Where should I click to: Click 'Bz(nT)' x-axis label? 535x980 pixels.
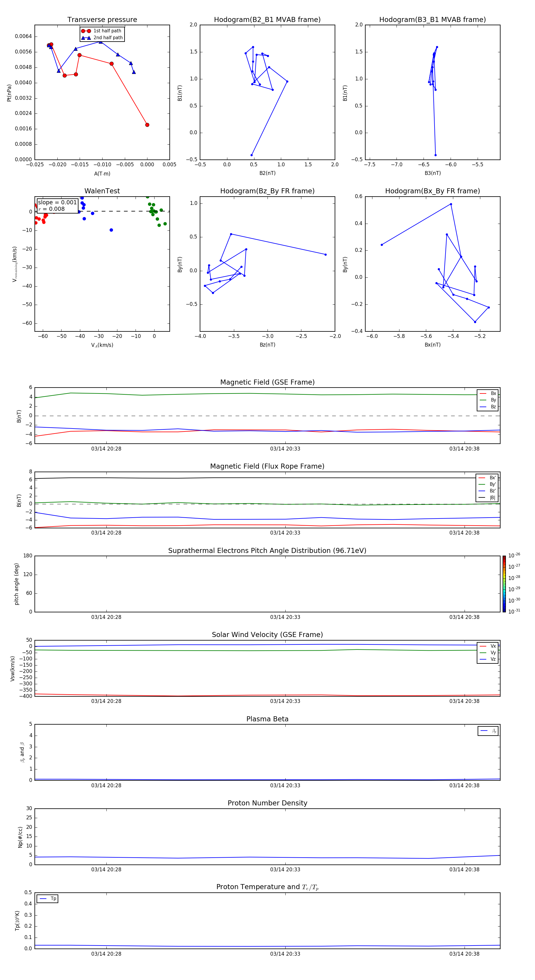click(x=267, y=345)
